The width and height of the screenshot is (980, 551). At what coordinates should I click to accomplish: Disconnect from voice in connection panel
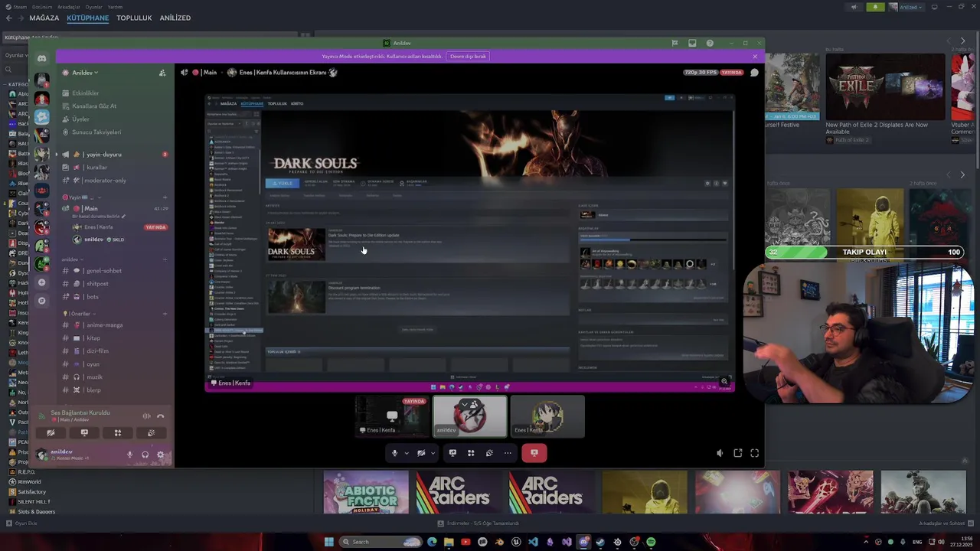pos(161,416)
